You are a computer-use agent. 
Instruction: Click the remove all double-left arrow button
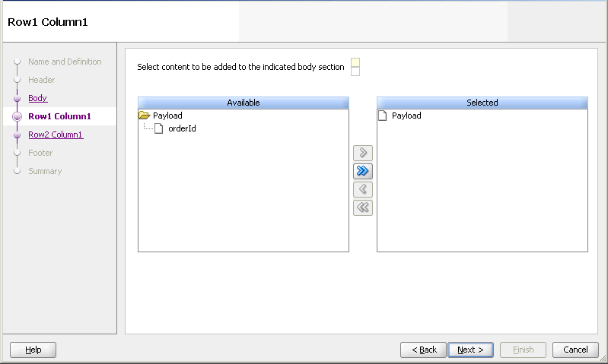pos(362,207)
